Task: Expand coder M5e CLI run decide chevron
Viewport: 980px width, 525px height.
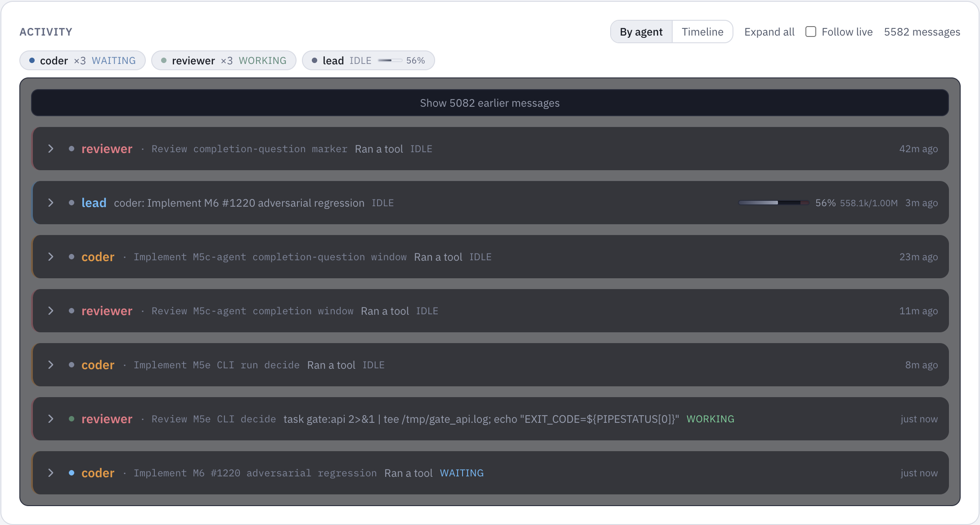Action: 51,365
